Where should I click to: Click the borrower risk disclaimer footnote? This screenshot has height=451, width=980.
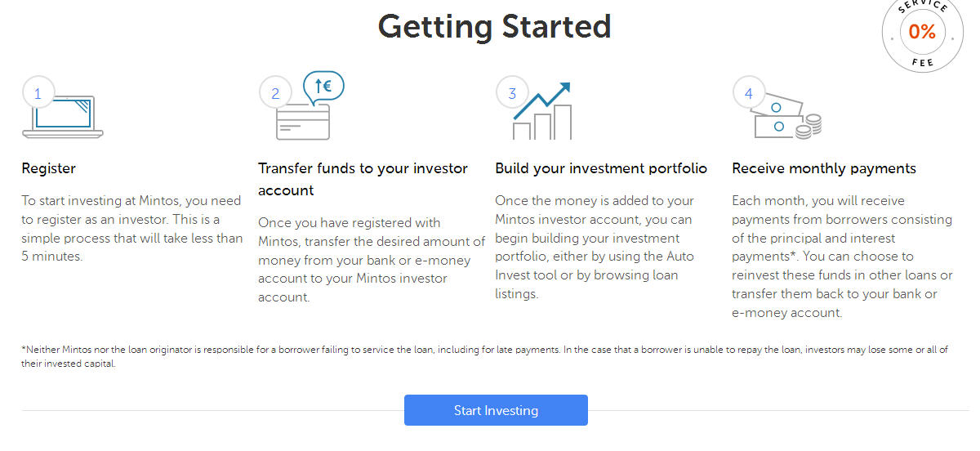[x=485, y=356]
